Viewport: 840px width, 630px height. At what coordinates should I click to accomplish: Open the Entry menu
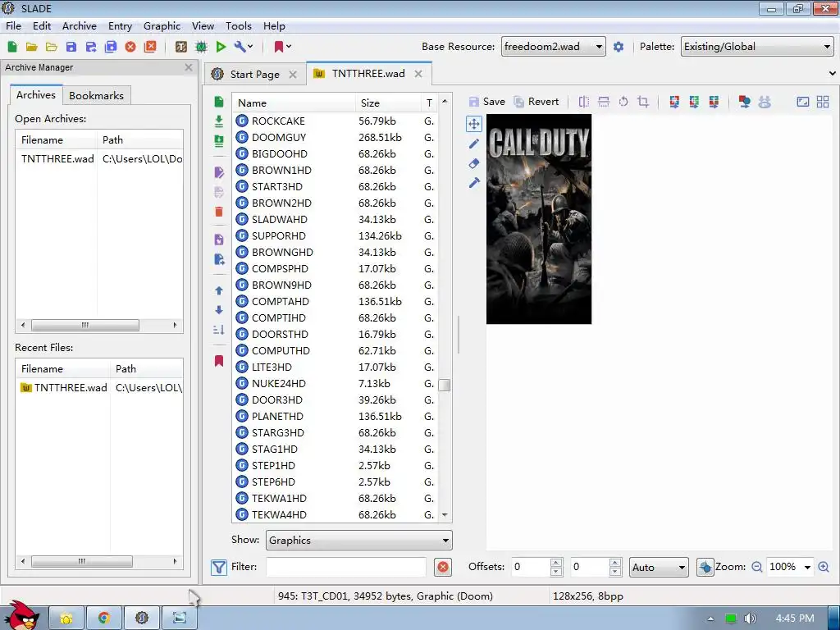pyautogui.click(x=120, y=25)
